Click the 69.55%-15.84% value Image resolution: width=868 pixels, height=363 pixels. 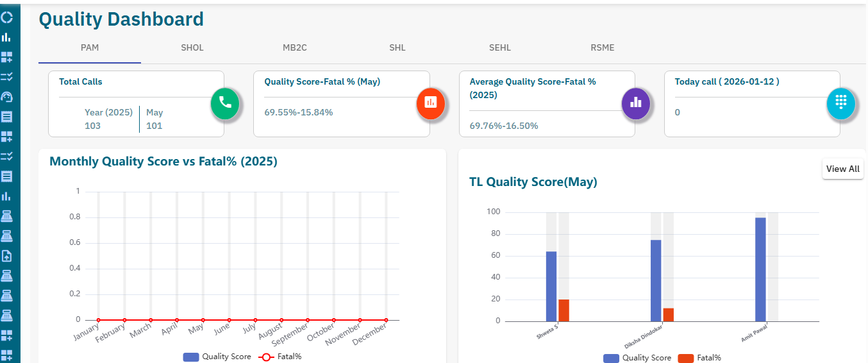[299, 112]
